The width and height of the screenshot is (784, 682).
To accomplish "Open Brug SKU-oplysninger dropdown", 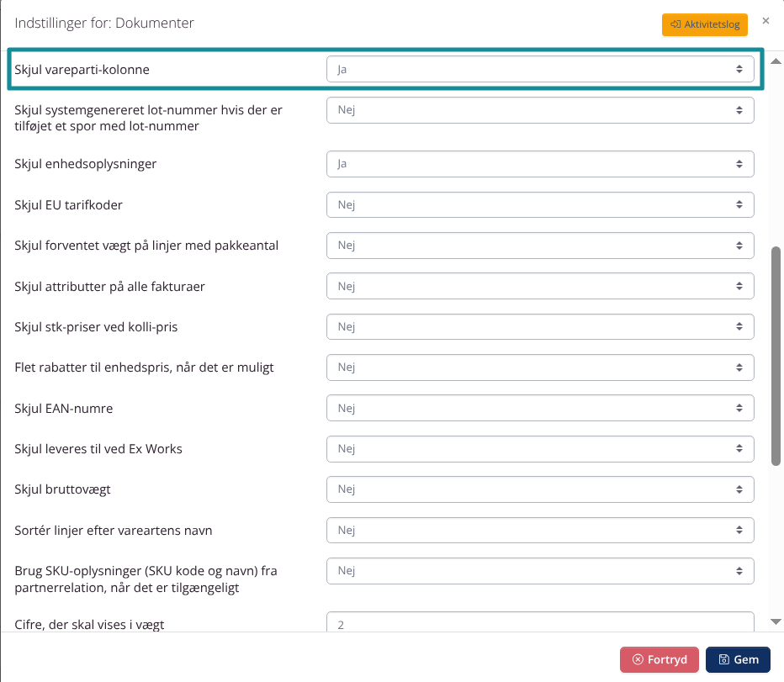I will click(540, 571).
